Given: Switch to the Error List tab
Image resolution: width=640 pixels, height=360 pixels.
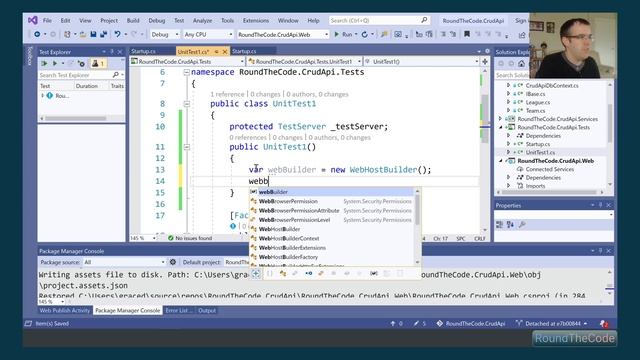Looking at the screenshot, I should 178,310.
